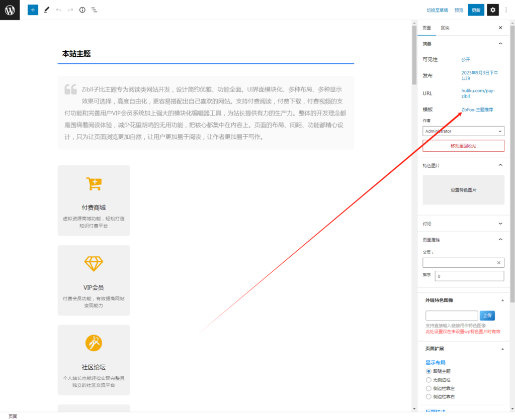
Task: Click the undo arrow icon
Action: (59, 10)
